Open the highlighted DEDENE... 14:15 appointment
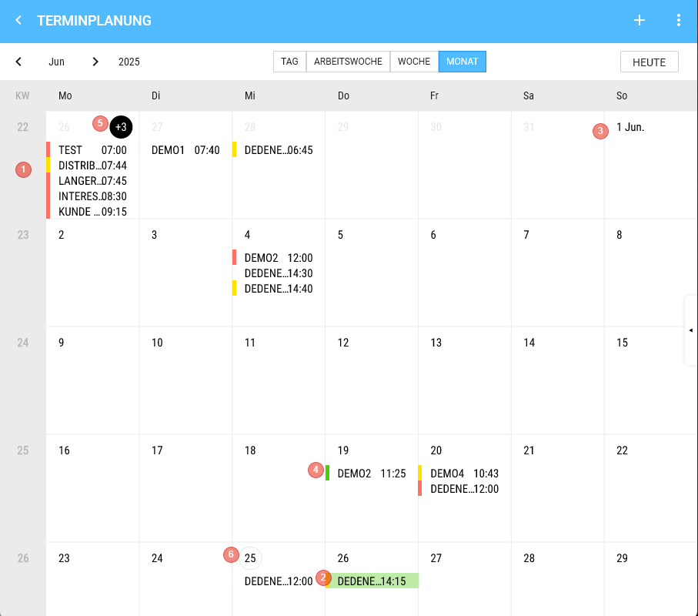This screenshot has width=698, height=616. tap(372, 581)
